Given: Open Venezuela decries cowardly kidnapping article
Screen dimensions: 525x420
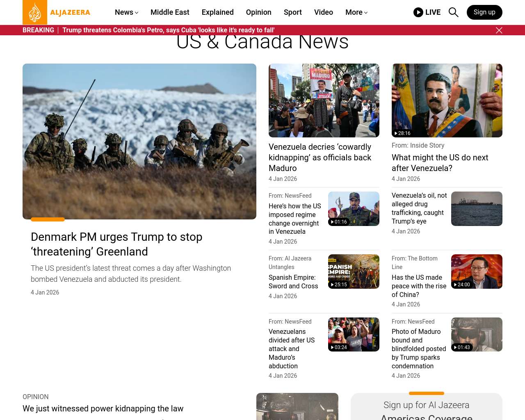Looking at the screenshot, I should click(320, 157).
